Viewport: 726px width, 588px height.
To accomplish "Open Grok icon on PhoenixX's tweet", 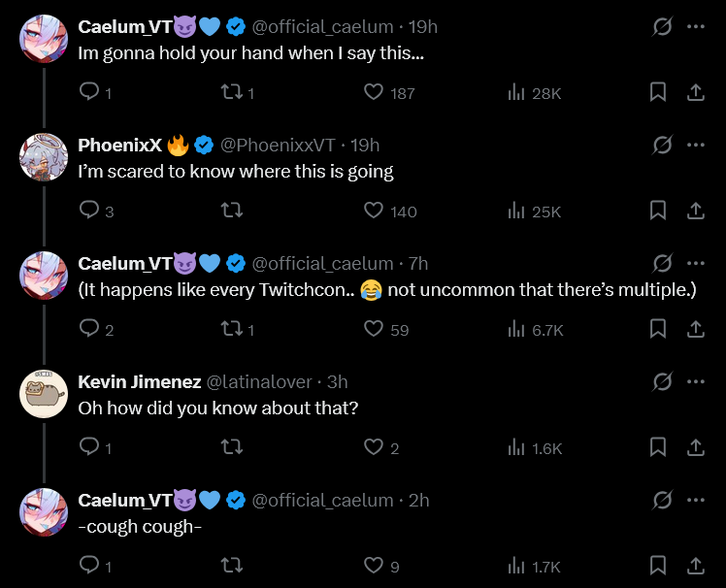I will [x=663, y=145].
